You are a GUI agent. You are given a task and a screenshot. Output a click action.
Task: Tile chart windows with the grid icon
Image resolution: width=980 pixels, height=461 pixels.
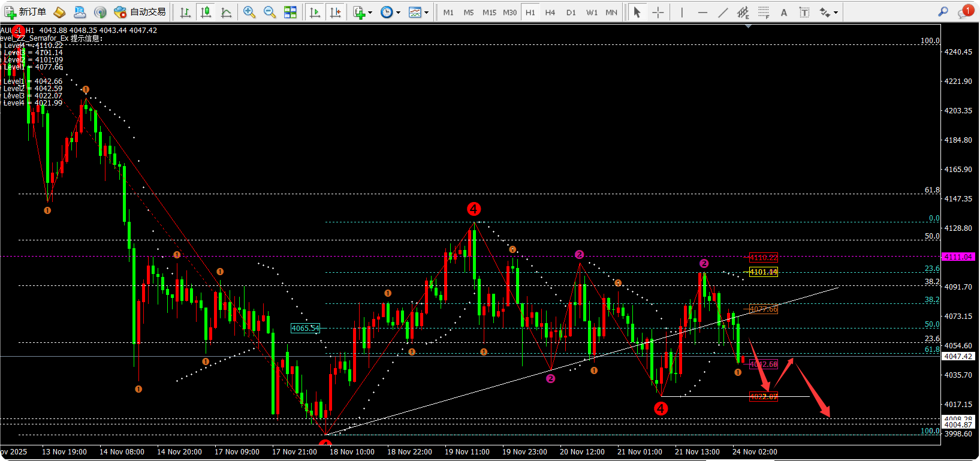tap(290, 12)
